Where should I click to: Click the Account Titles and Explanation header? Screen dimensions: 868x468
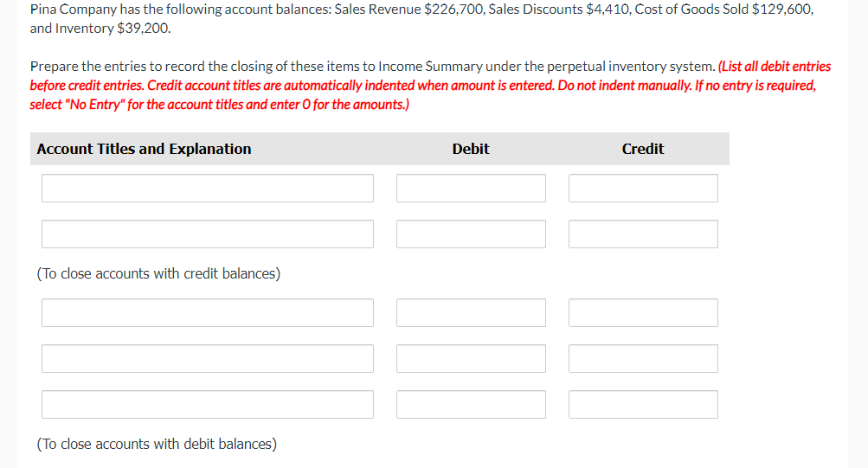click(144, 149)
